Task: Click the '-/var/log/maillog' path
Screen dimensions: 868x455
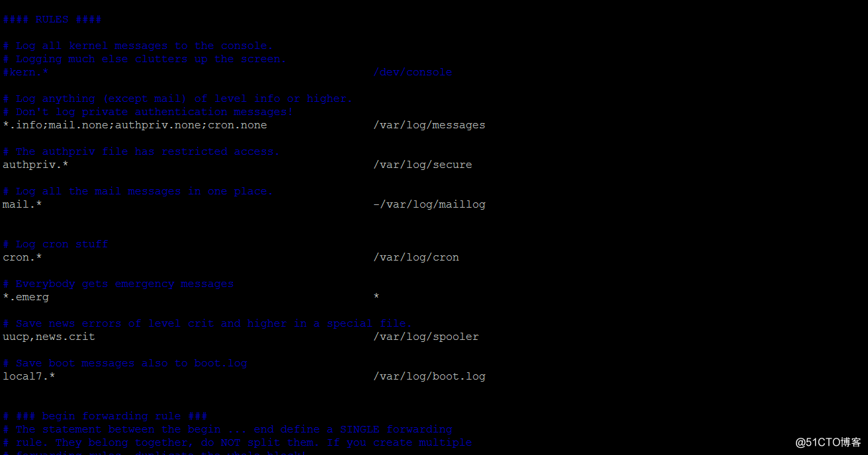Action: point(429,204)
